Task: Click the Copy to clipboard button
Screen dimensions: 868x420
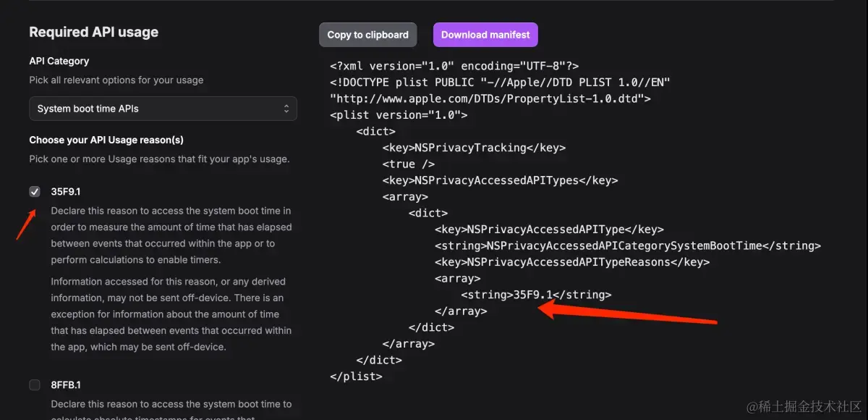Action: [367, 34]
